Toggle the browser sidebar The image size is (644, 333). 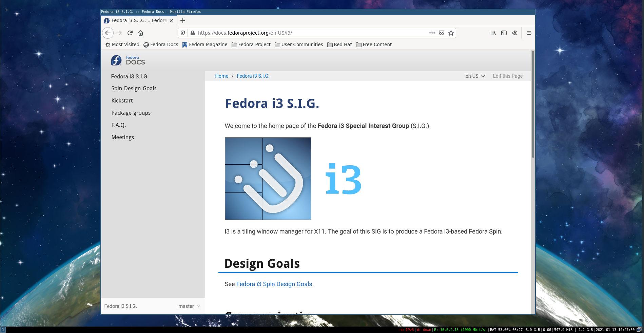504,33
